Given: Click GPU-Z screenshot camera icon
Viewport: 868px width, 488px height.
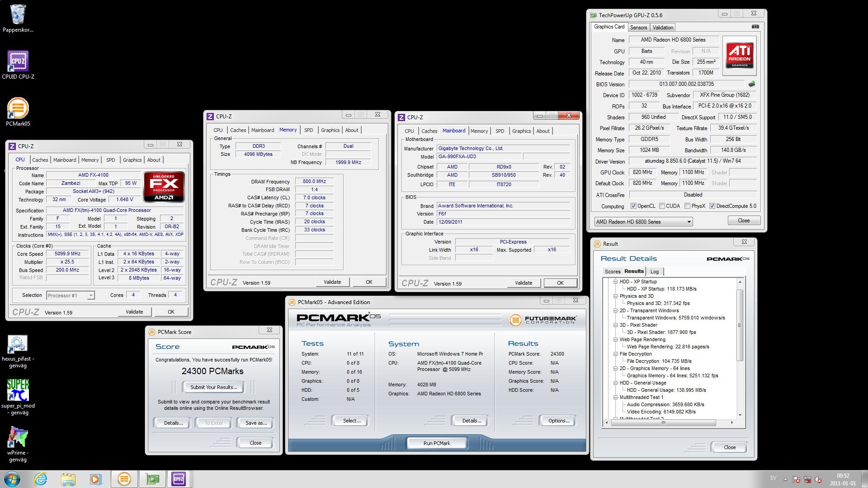Looking at the screenshot, I should click(755, 27).
